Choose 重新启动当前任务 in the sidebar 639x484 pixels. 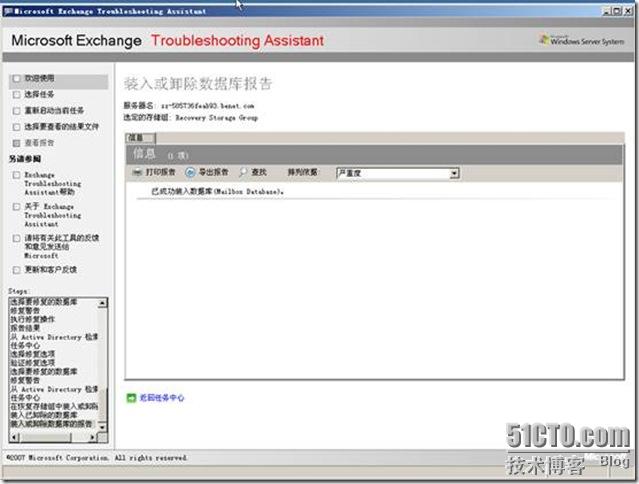54,110
